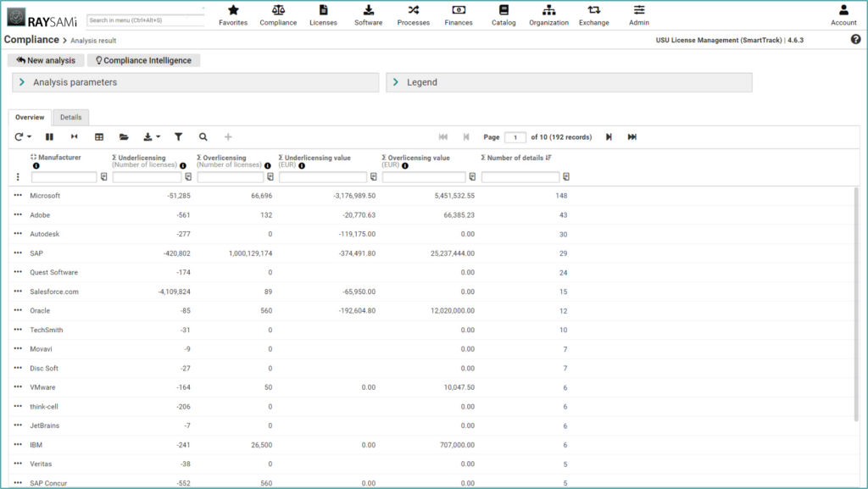The height and width of the screenshot is (489, 868).
Task: Open the table column chooser icon
Action: (99, 136)
